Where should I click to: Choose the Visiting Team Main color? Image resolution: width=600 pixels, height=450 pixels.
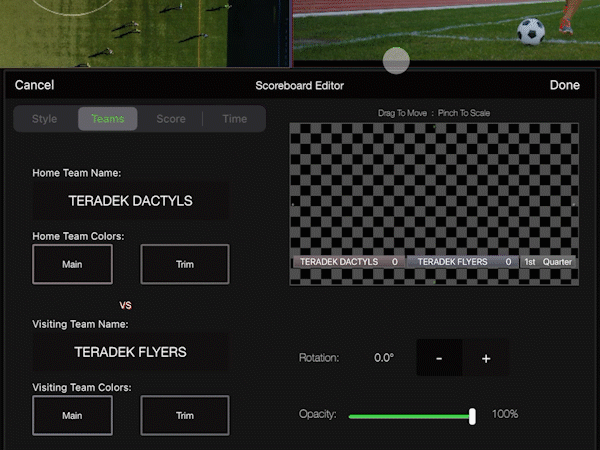click(72, 415)
